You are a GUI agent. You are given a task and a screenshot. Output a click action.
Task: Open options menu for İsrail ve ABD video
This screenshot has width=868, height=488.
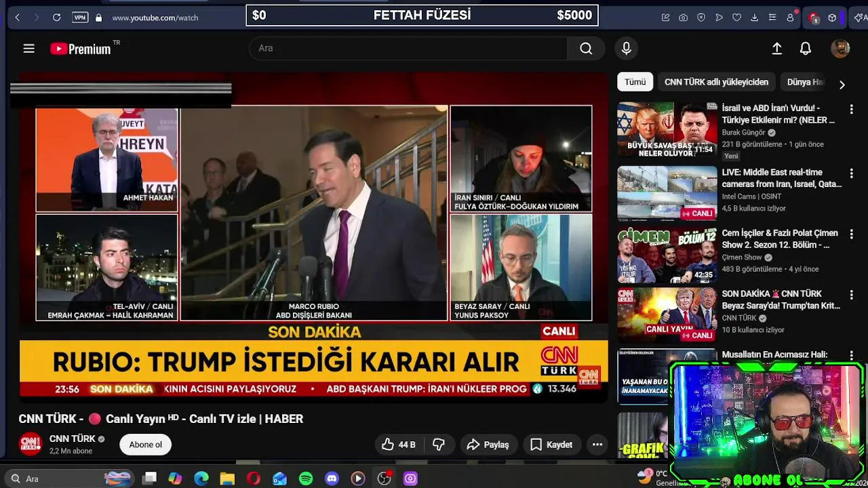click(852, 109)
